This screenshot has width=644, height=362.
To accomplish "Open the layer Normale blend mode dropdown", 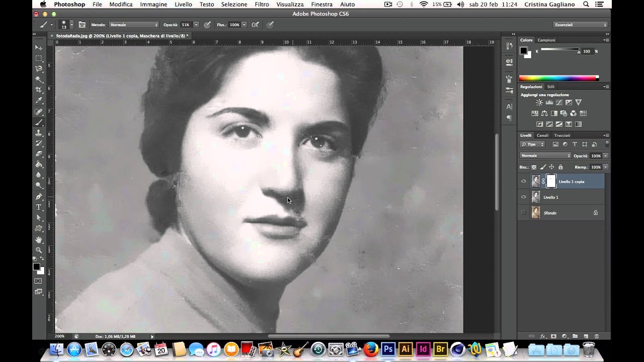I will click(545, 156).
